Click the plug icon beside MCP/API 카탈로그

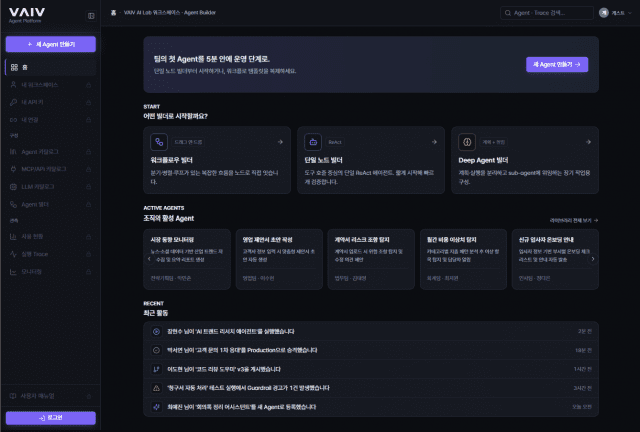13,169
